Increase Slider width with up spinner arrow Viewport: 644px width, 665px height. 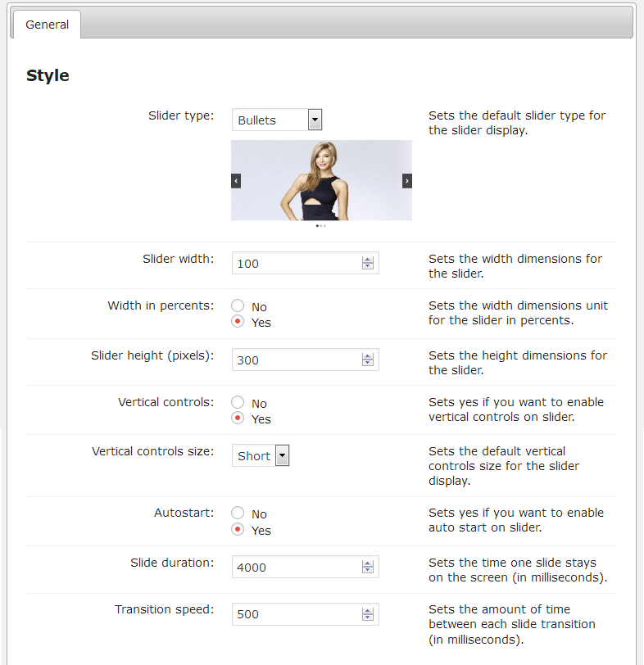[368, 260]
